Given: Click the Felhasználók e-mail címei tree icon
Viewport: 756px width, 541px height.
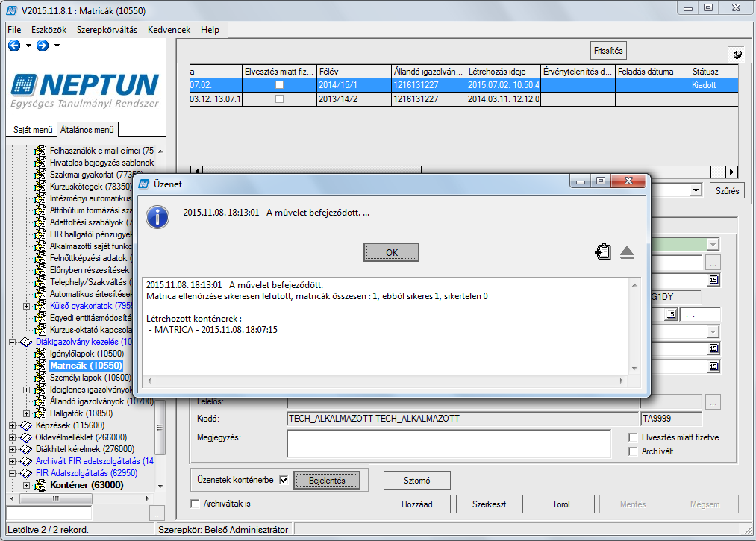Looking at the screenshot, I should [40, 151].
